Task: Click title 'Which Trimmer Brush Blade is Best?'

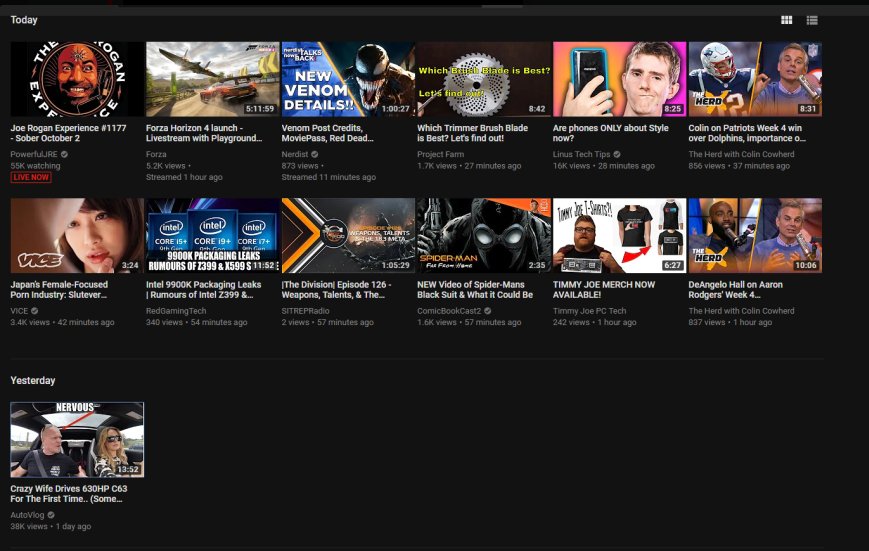Action: [472, 133]
